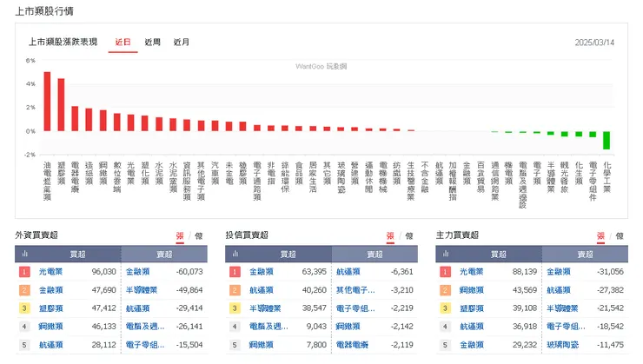Open 電子零組... in 外資 賣超 list

pos(145,345)
